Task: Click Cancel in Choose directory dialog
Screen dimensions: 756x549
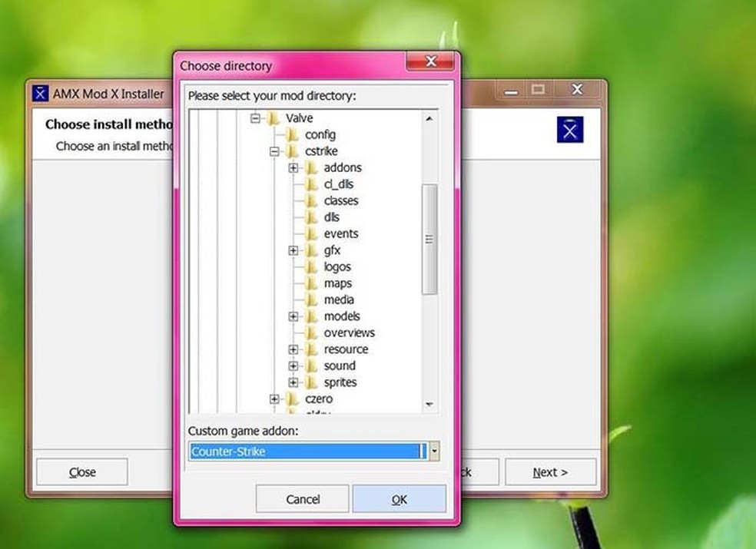Action: click(x=302, y=499)
